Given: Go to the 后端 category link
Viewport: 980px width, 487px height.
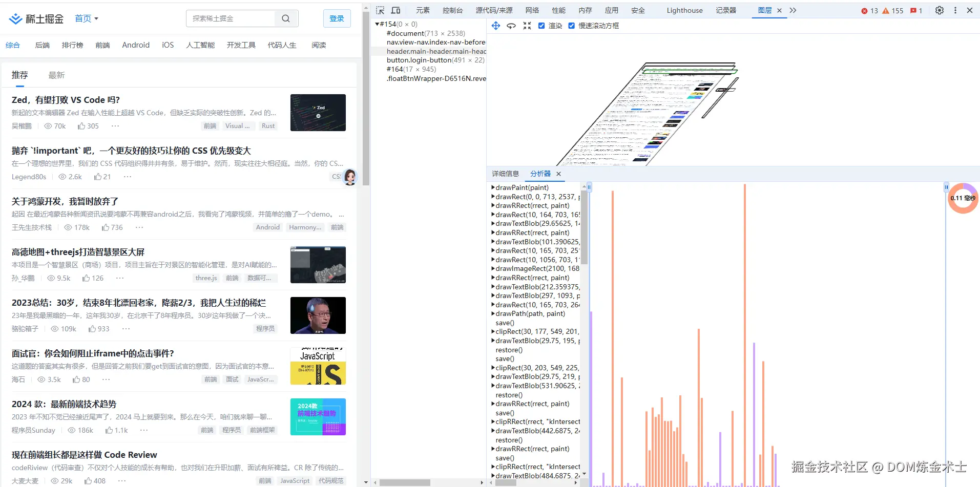Looking at the screenshot, I should [x=43, y=45].
